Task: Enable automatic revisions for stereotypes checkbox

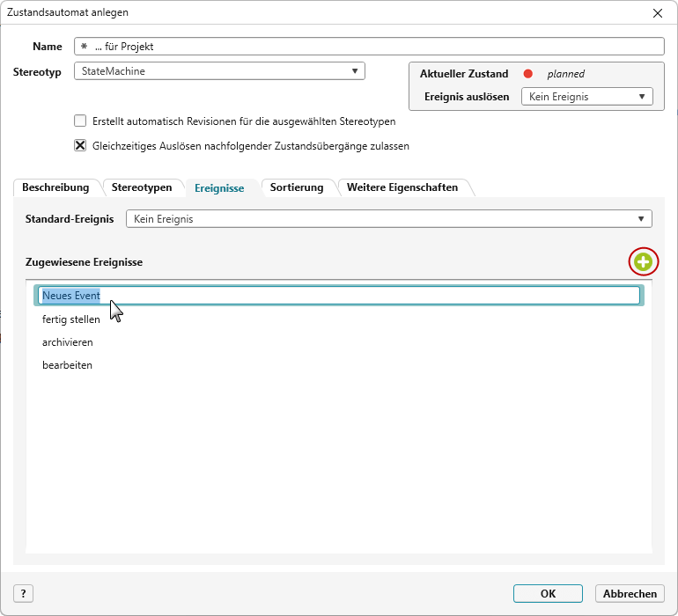Action: tap(80, 121)
